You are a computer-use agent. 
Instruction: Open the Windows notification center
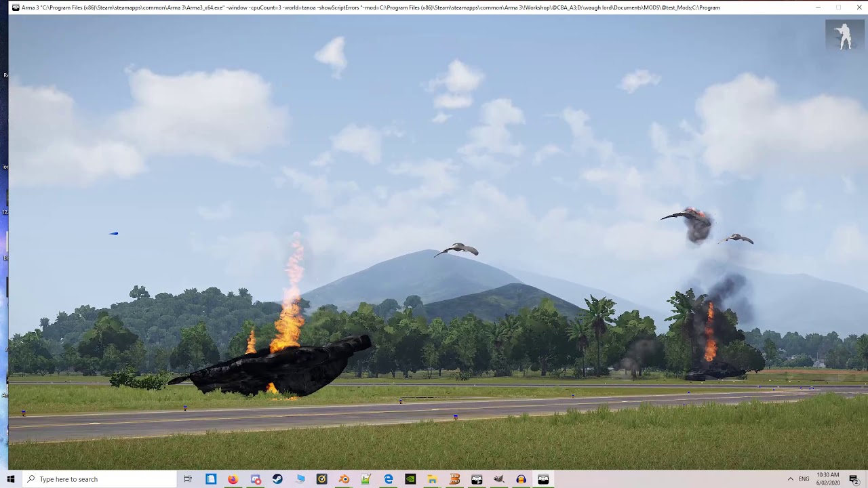[854, 479]
